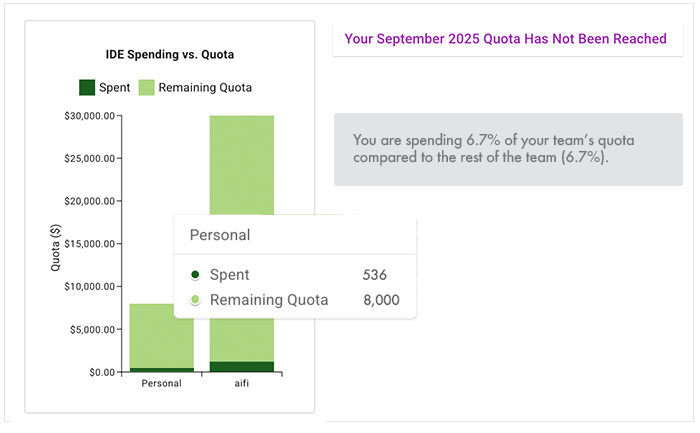Click the light green Remaining Quota legend swatch
The image size is (700, 433).
pyautogui.click(x=146, y=88)
